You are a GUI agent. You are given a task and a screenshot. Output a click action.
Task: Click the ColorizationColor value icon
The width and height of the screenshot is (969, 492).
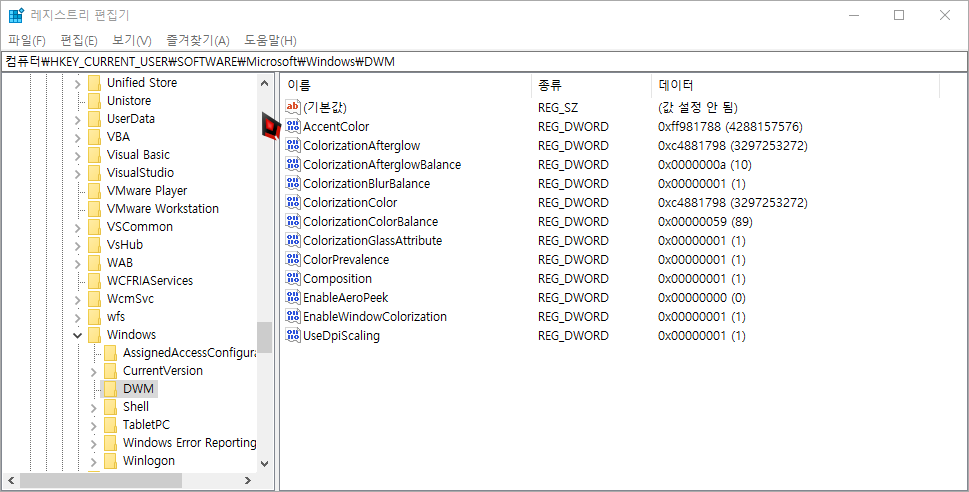point(293,202)
